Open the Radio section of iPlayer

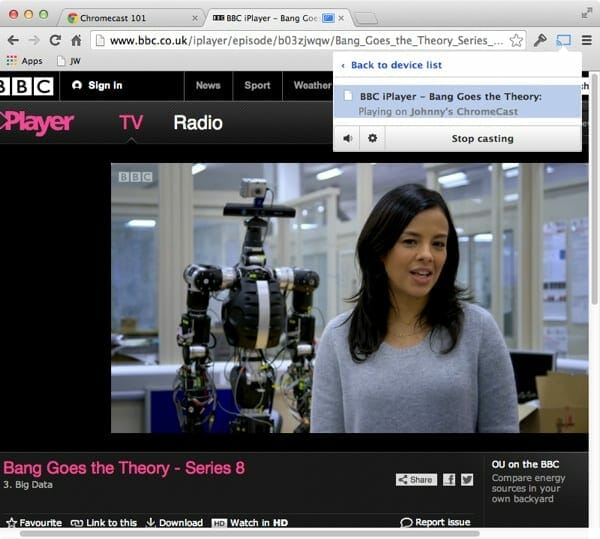point(197,123)
